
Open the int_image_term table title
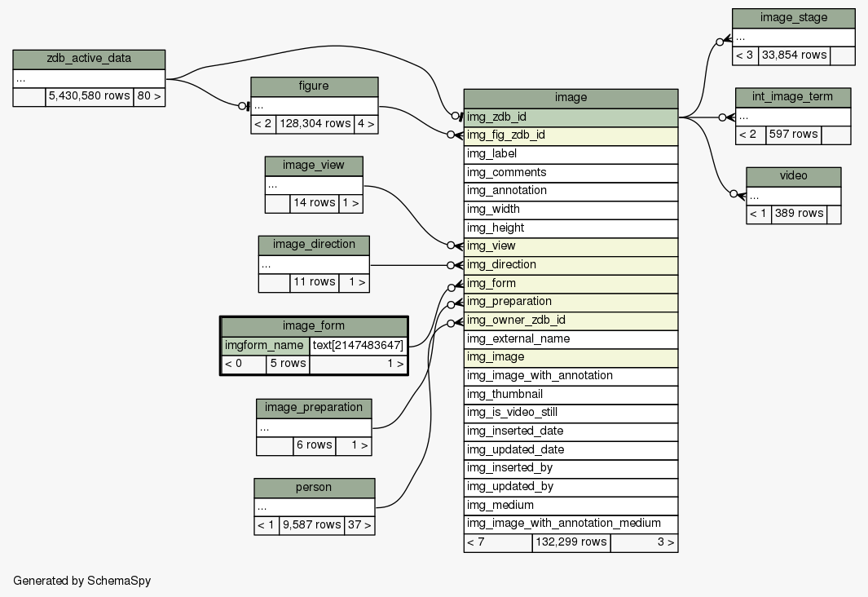[792, 98]
